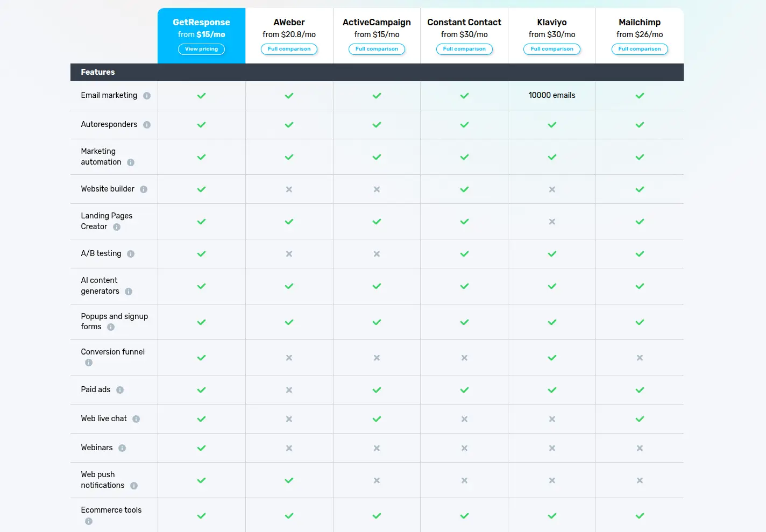Click View pricing under GetResponse
The image size is (766, 532).
[x=201, y=49]
